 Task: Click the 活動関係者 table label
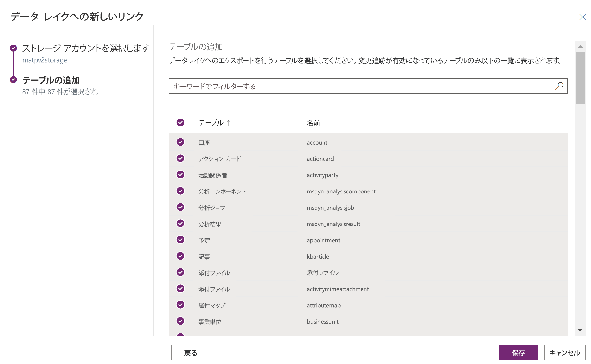[213, 175]
